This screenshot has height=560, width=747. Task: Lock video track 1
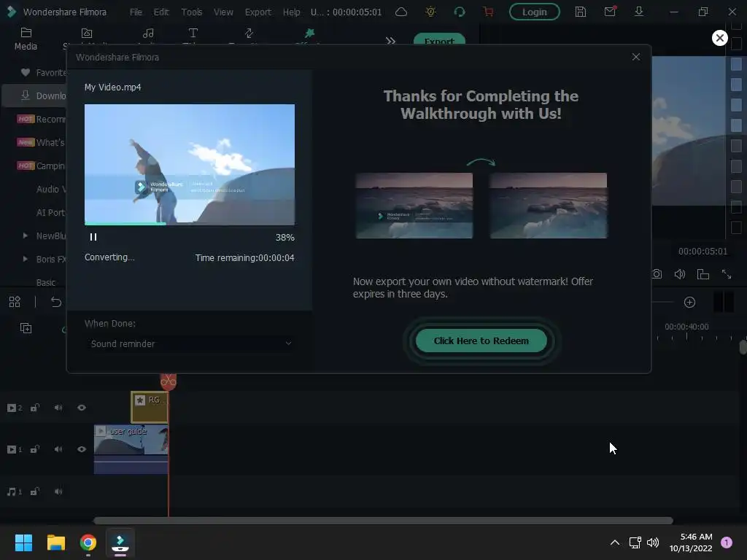[35, 449]
